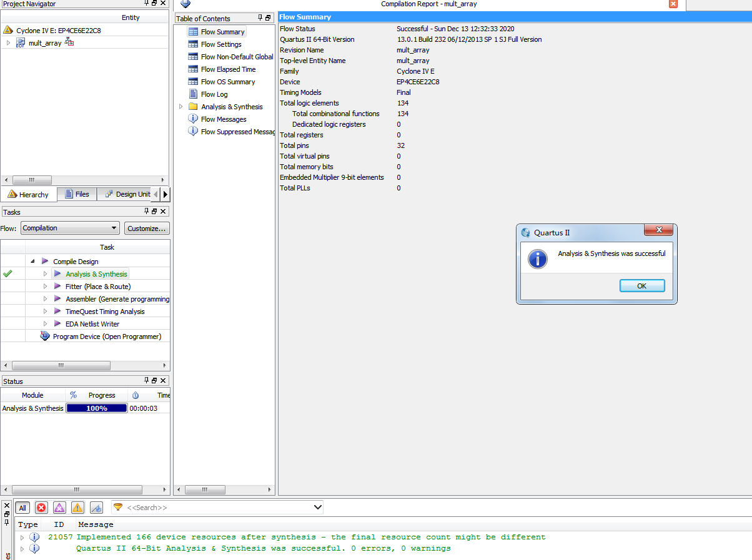This screenshot has height=560, width=752.
Task: Toggle error messages filter
Action: [41, 508]
